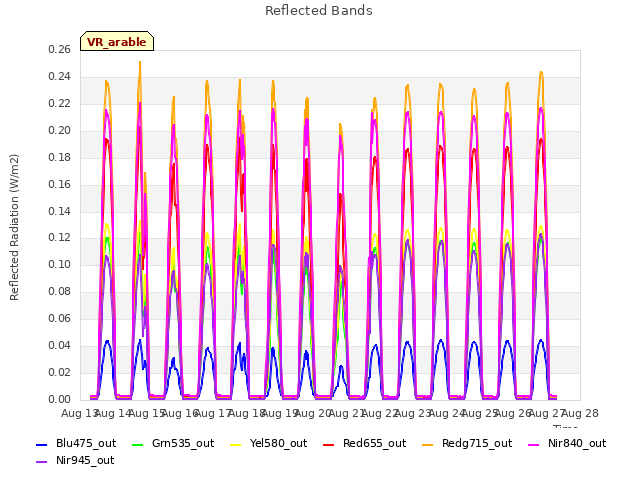Toggle the Yel580_out legend entry
The height and width of the screenshot is (480, 640).
click(x=268, y=443)
